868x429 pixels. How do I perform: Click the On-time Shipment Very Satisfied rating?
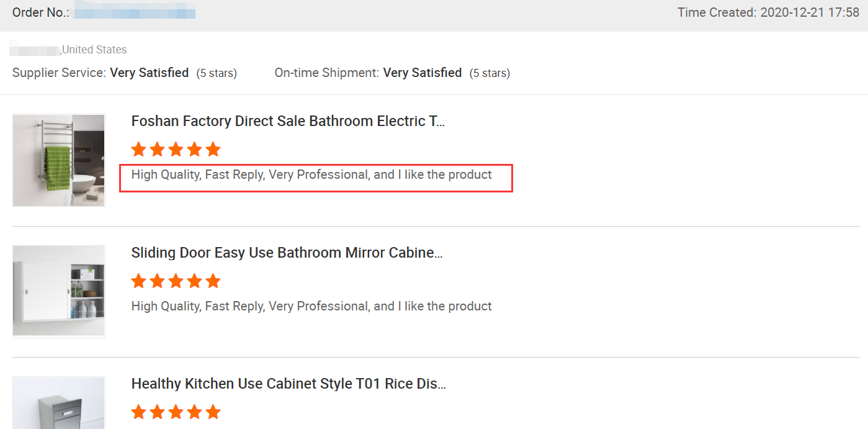coord(423,73)
